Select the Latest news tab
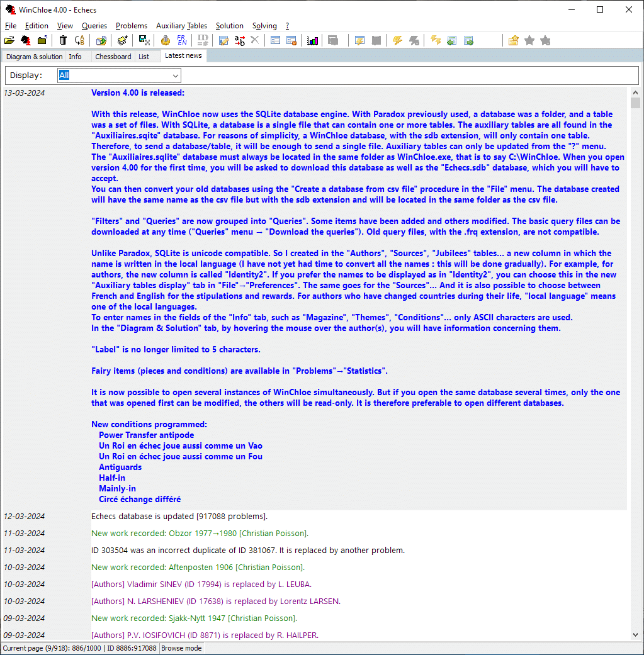The image size is (644, 655). pyautogui.click(x=183, y=55)
